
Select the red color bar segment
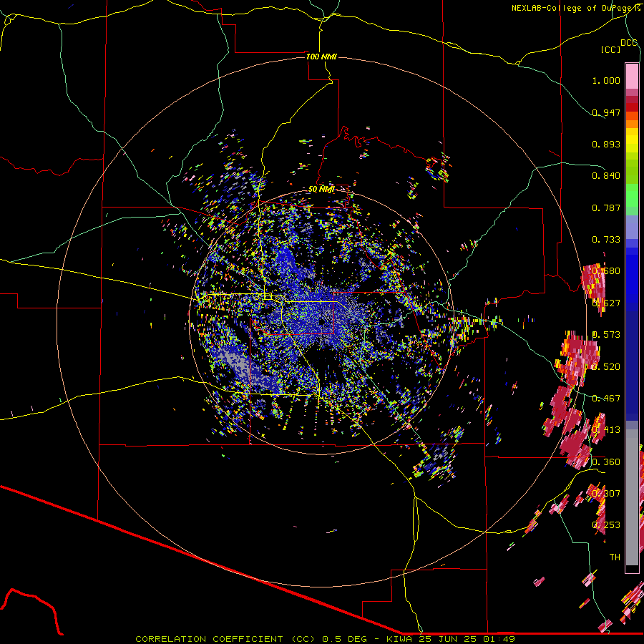tap(632, 107)
